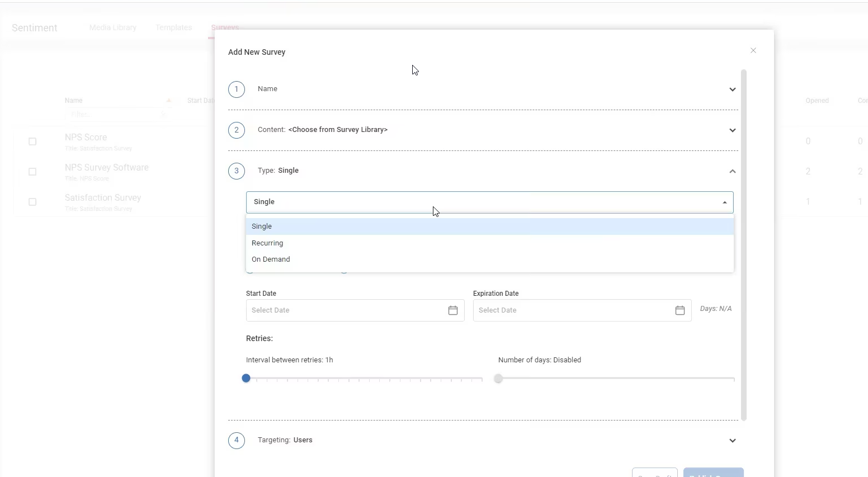Screen dimensions: 868x477
Task: Click the Number of days slider handle
Action: pyautogui.click(x=498, y=379)
